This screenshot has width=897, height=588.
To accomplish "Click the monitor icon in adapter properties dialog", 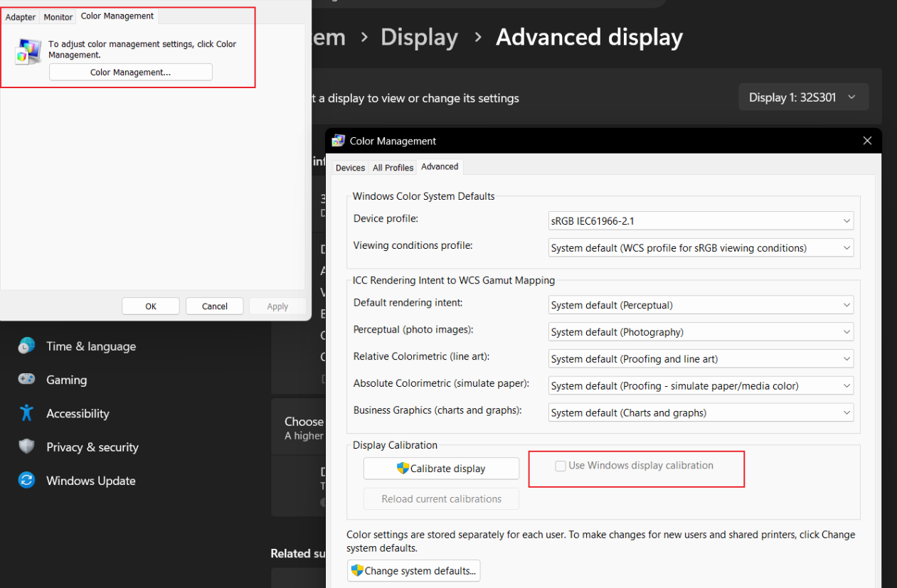I will (x=28, y=52).
